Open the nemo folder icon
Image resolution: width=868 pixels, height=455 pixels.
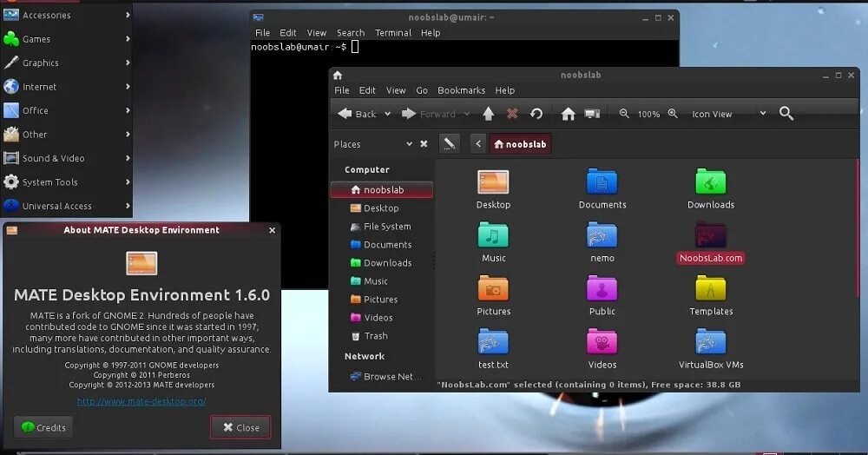click(602, 235)
